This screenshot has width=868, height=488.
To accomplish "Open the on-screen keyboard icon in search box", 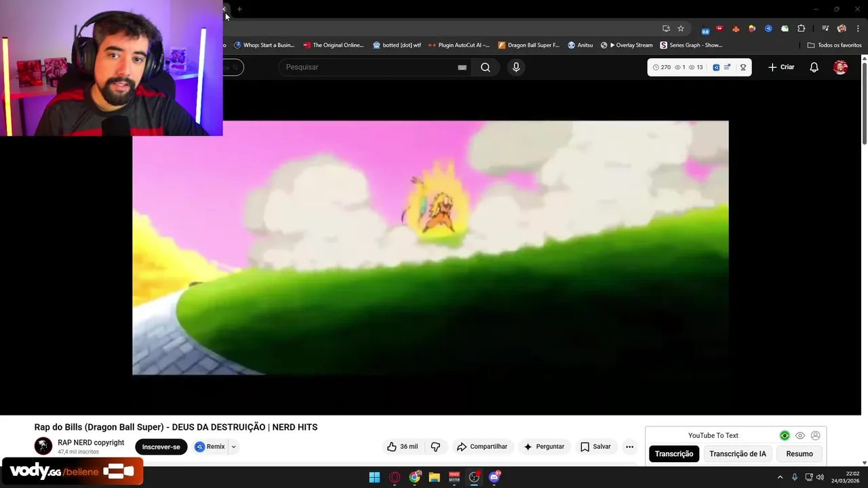I will (x=462, y=67).
